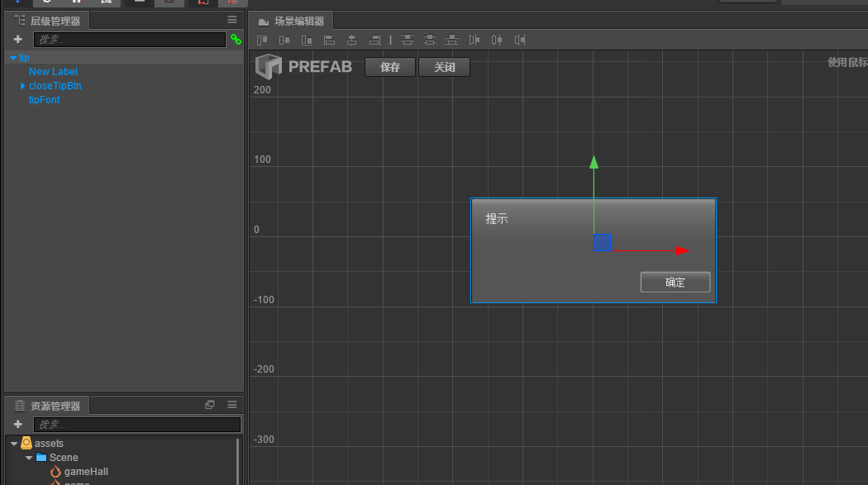Open the hierarchy panel hamburger menu
Image resolution: width=868 pixels, height=485 pixels.
click(x=232, y=20)
